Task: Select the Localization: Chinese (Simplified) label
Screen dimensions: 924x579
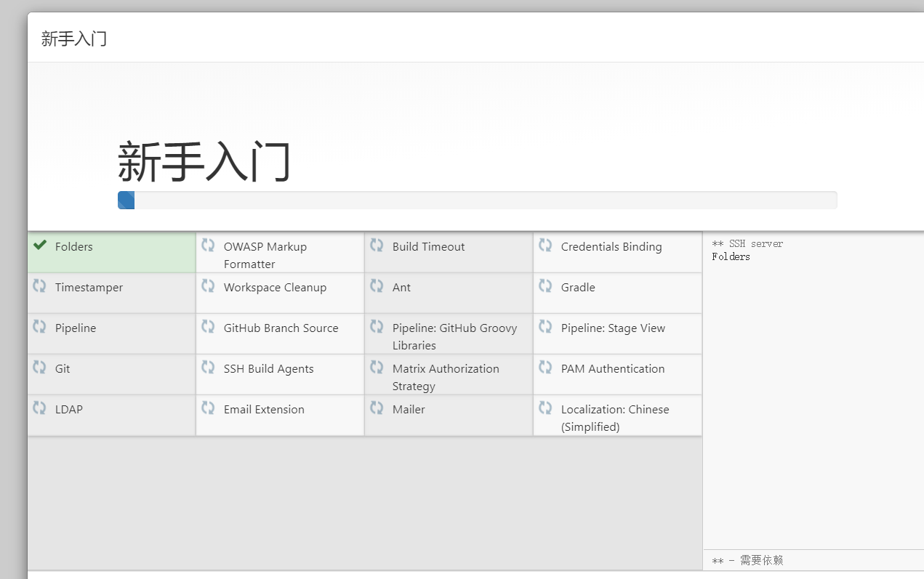Action: point(615,418)
